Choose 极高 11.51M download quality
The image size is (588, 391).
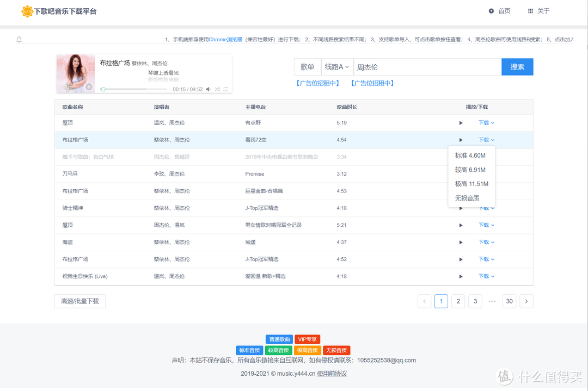[471, 184]
